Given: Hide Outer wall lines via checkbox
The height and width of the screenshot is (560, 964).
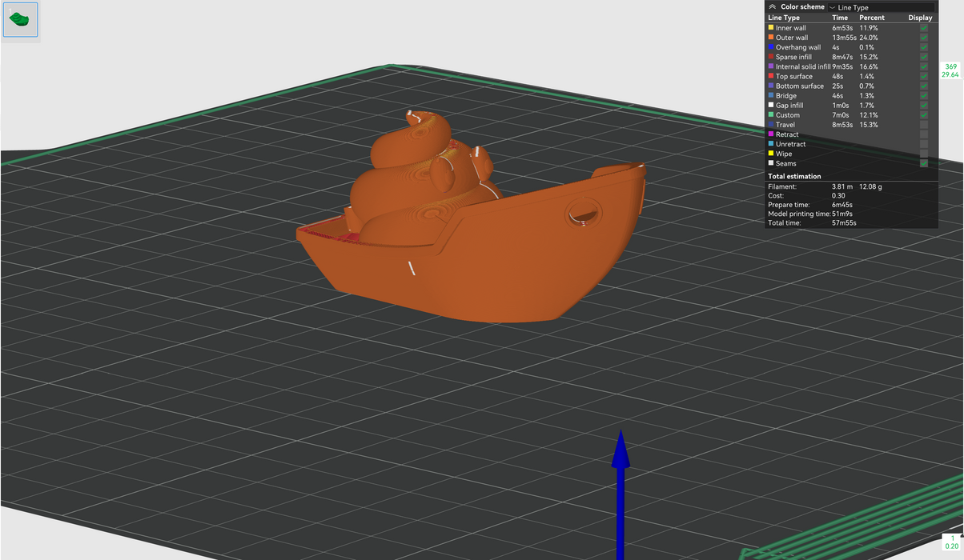Looking at the screenshot, I should point(924,38).
